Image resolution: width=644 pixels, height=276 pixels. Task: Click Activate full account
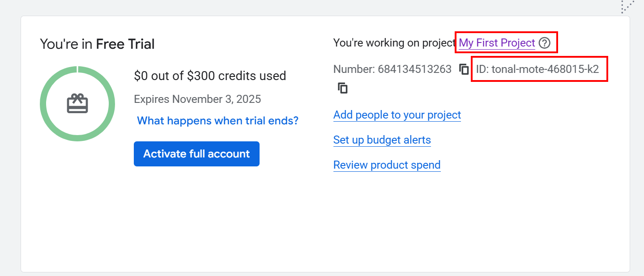196,153
